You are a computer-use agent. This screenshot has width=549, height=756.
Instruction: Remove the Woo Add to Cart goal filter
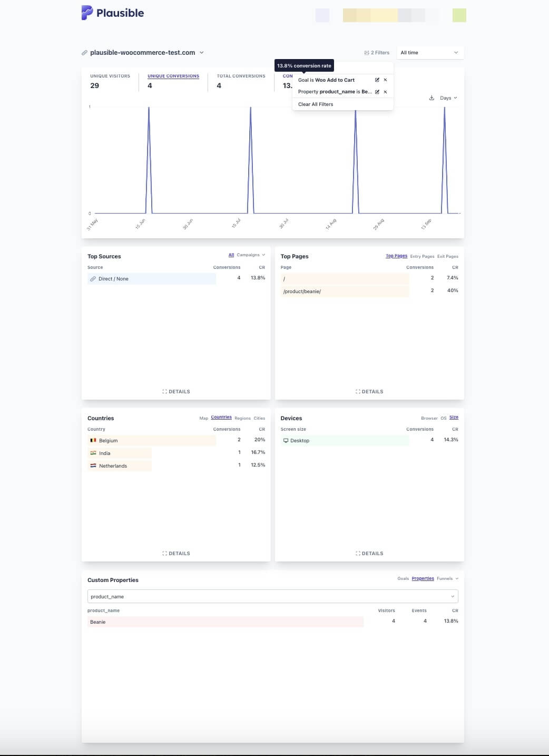(x=385, y=80)
